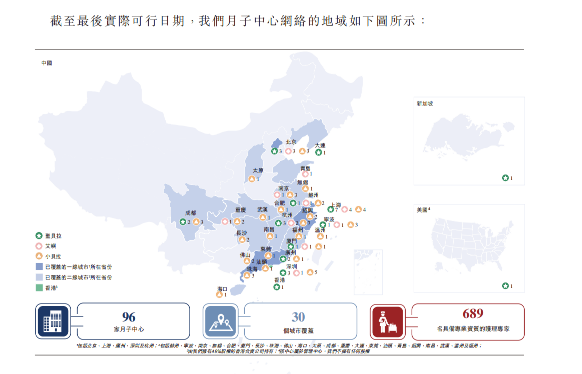Screen dimensions: 582x374
Task: Select the orange marker at 太原
Action: pos(252,179)
